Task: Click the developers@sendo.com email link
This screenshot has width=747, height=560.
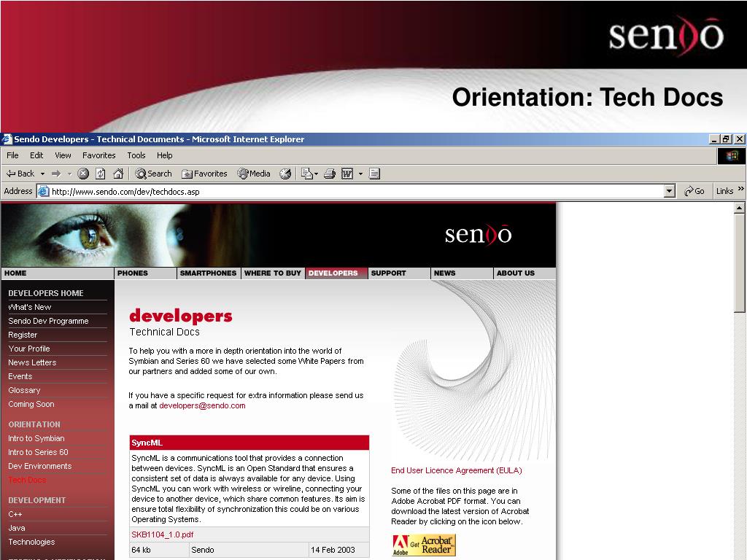Action: 202,405
